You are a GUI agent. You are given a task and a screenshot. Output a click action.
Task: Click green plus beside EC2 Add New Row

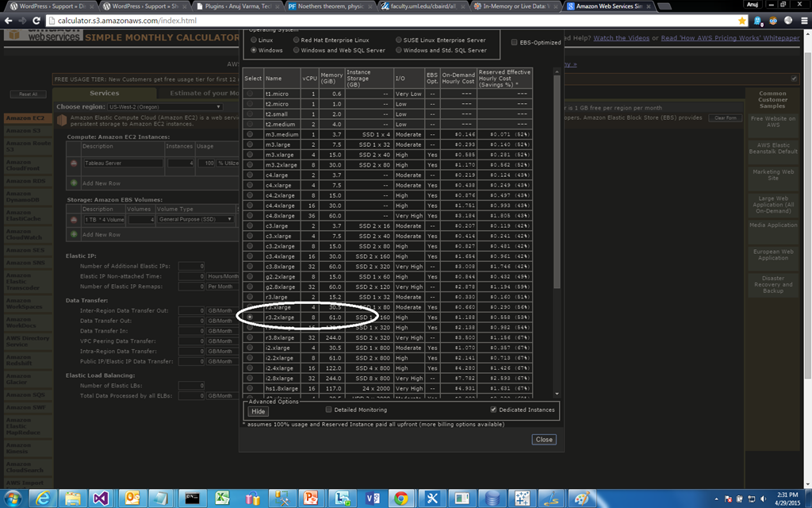[74, 183]
